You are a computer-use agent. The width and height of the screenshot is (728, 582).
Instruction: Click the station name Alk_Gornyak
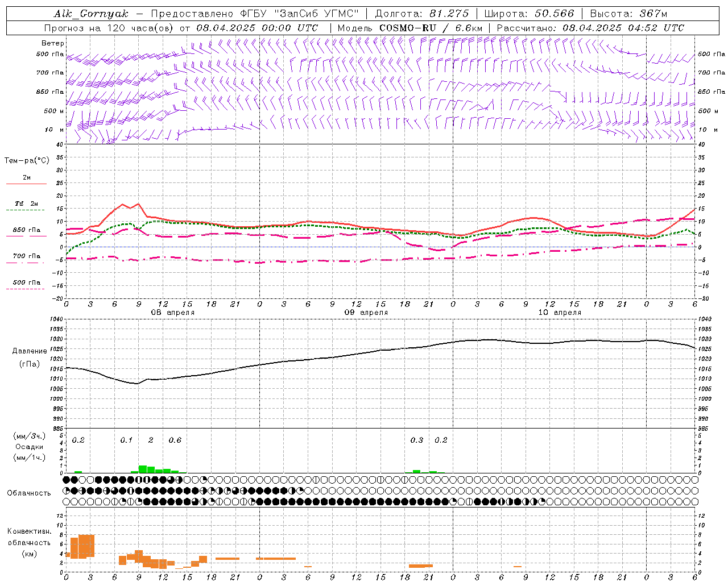coord(91,14)
